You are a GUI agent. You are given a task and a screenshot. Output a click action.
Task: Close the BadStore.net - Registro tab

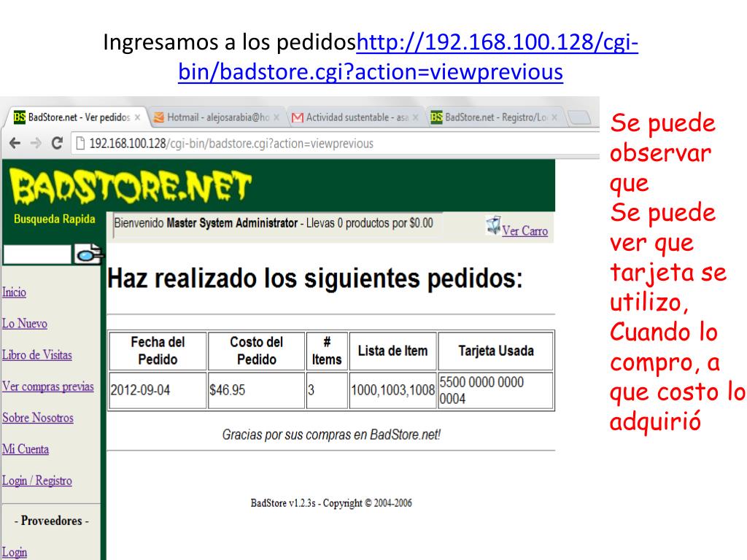tap(554, 117)
